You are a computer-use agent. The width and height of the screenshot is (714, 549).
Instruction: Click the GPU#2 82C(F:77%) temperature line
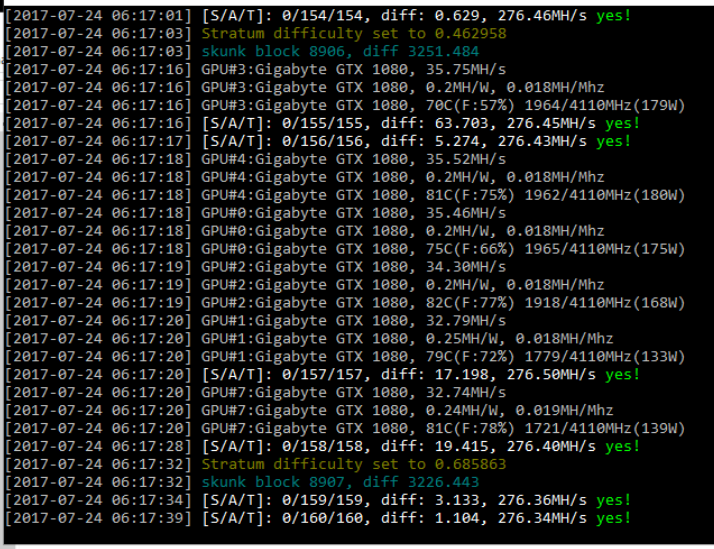[x=345, y=303]
